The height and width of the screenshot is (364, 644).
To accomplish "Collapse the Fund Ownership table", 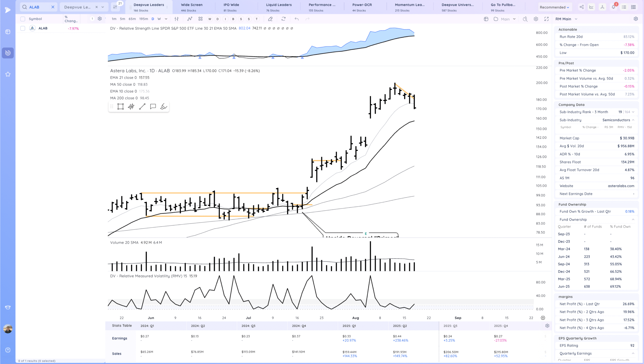I will coord(633,219).
